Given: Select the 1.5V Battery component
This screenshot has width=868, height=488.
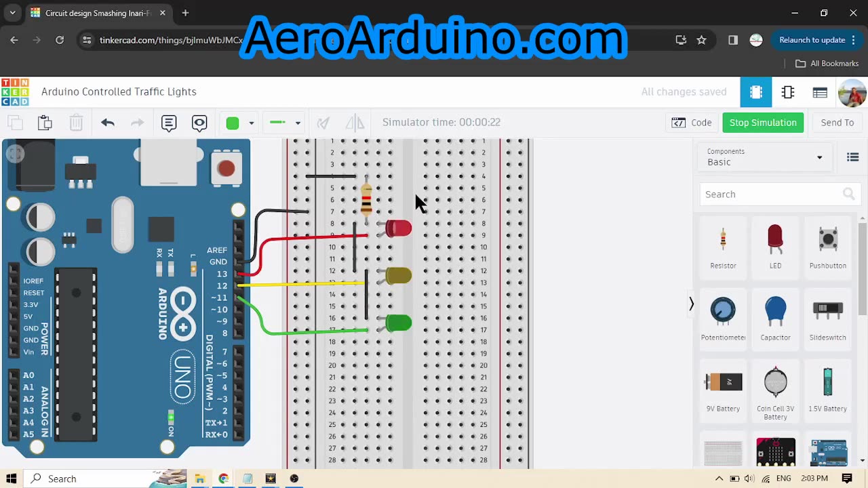Looking at the screenshot, I should pyautogui.click(x=827, y=390).
